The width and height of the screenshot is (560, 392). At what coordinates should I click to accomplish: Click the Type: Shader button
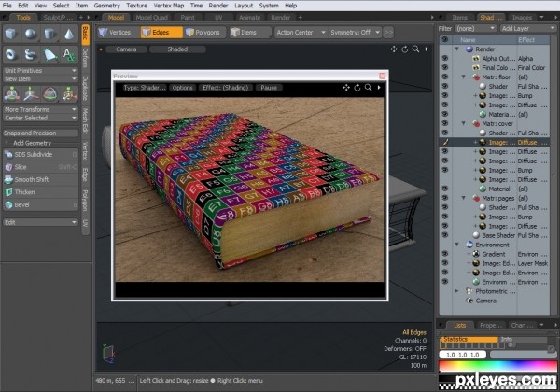[145, 88]
